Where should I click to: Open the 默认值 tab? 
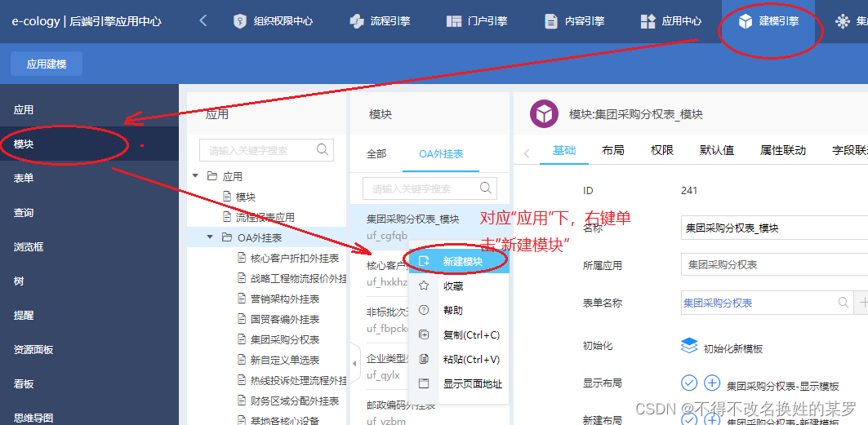(716, 150)
